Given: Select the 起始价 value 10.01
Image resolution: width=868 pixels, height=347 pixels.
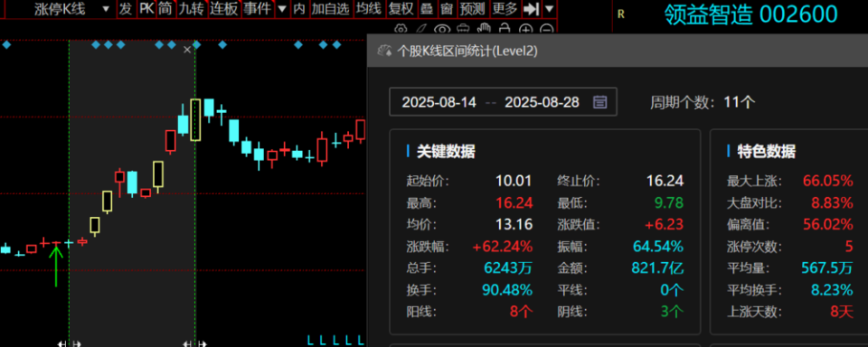Looking at the screenshot, I should click(514, 181).
